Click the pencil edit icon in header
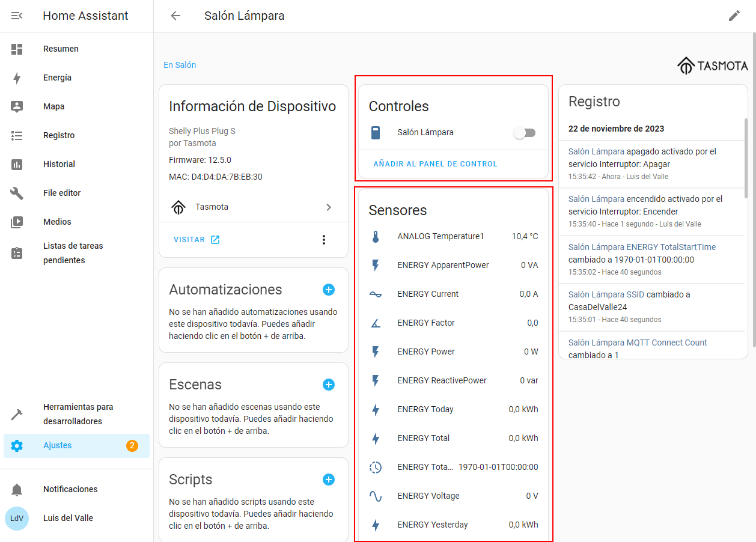The height and width of the screenshot is (542, 756). pos(734,16)
